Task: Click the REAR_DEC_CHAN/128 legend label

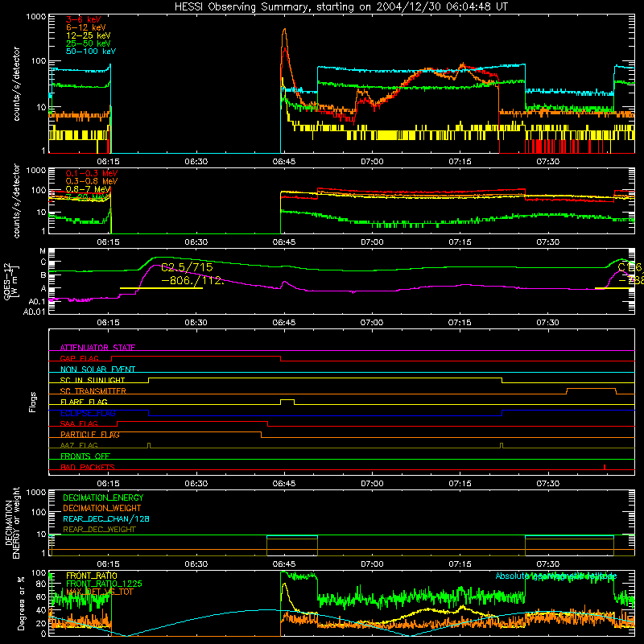Action: click(106, 518)
